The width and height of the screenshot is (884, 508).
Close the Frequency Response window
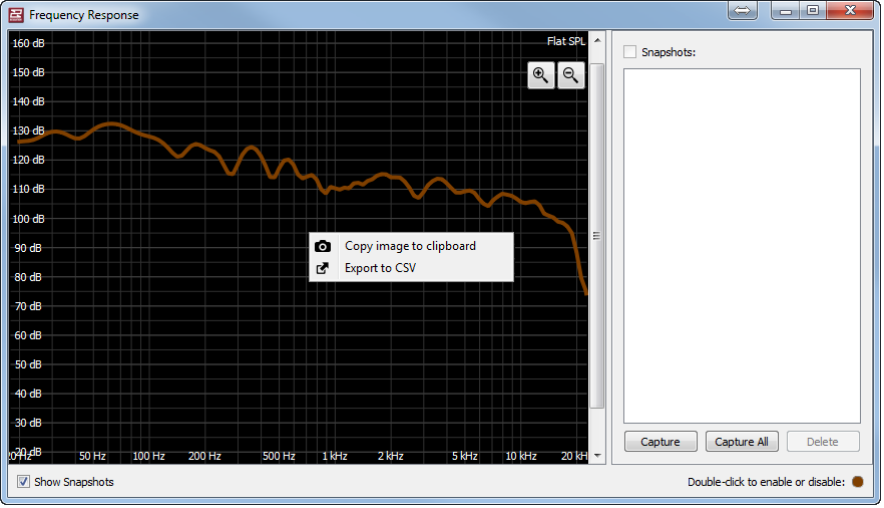(x=850, y=11)
